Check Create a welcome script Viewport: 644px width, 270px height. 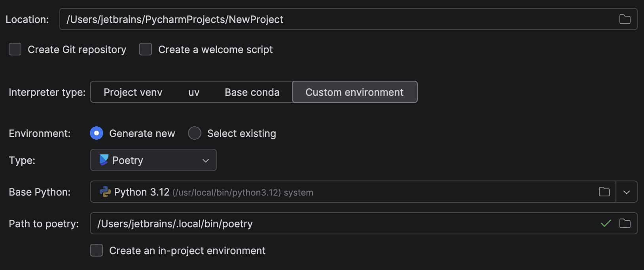(x=146, y=49)
